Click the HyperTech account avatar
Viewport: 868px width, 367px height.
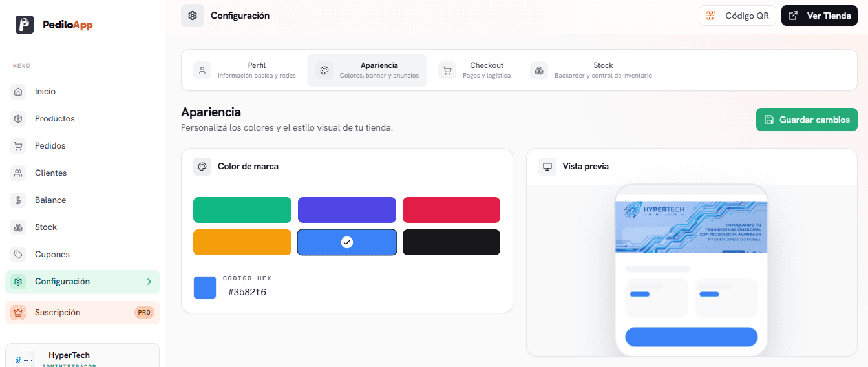click(x=25, y=360)
